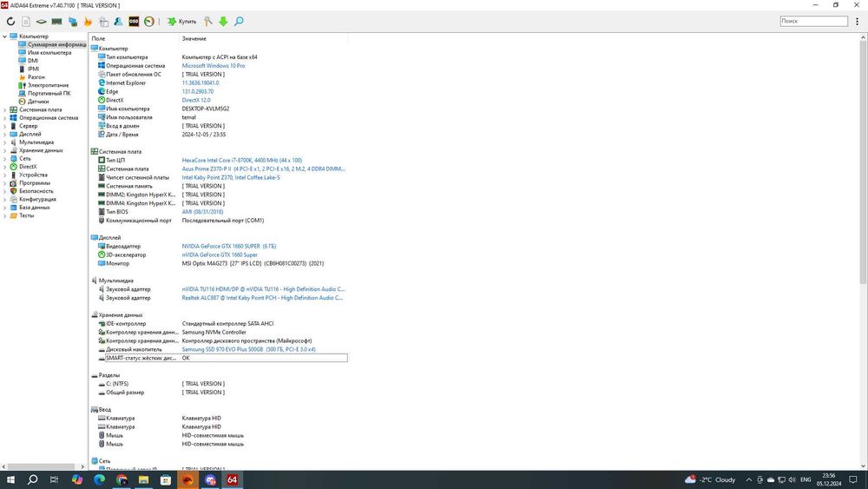The width and height of the screenshot is (868, 489).
Task: Open the HexaCore Intel Core i7-8700K link
Action: point(242,161)
